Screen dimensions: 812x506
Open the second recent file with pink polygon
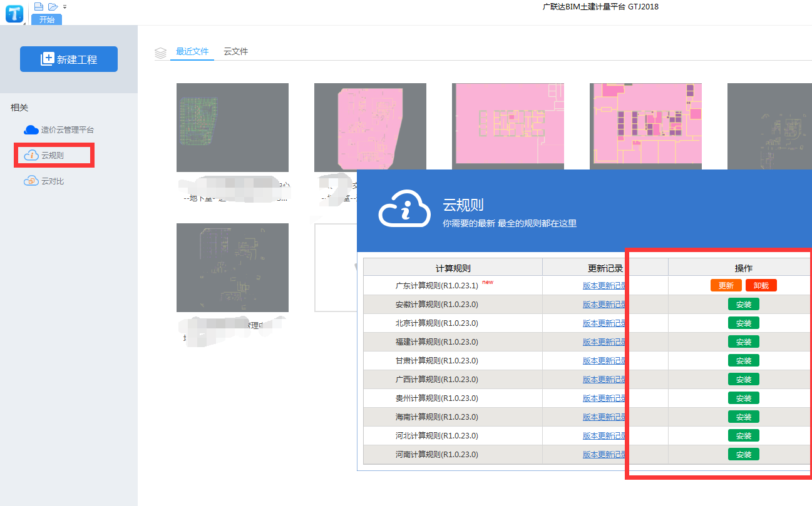[x=370, y=126]
